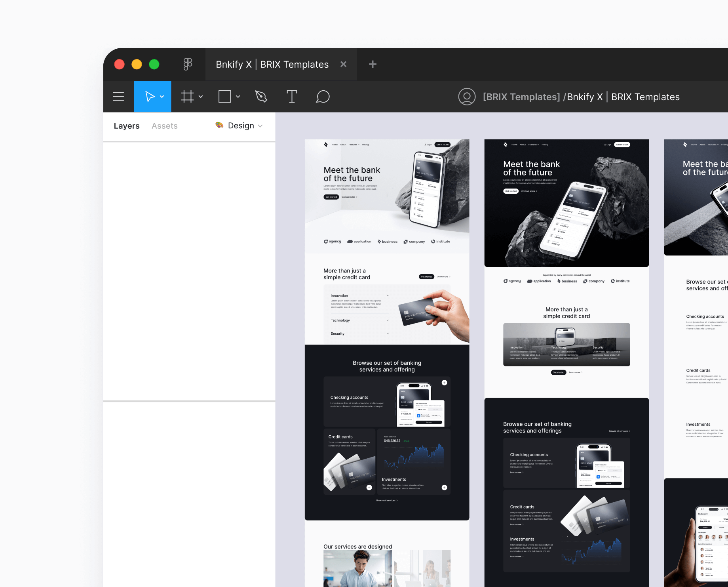Open the Design mode dropdown
This screenshot has height=587, width=728.
pos(260,126)
